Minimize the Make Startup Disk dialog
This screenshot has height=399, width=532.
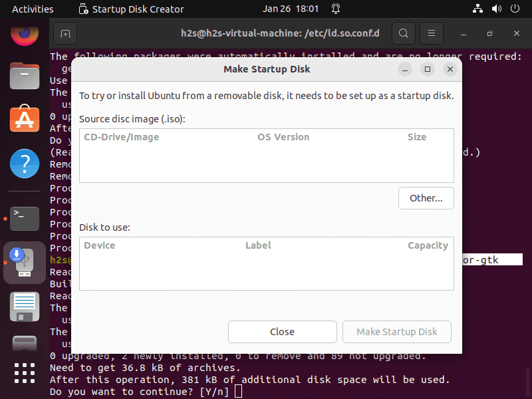[x=405, y=70]
